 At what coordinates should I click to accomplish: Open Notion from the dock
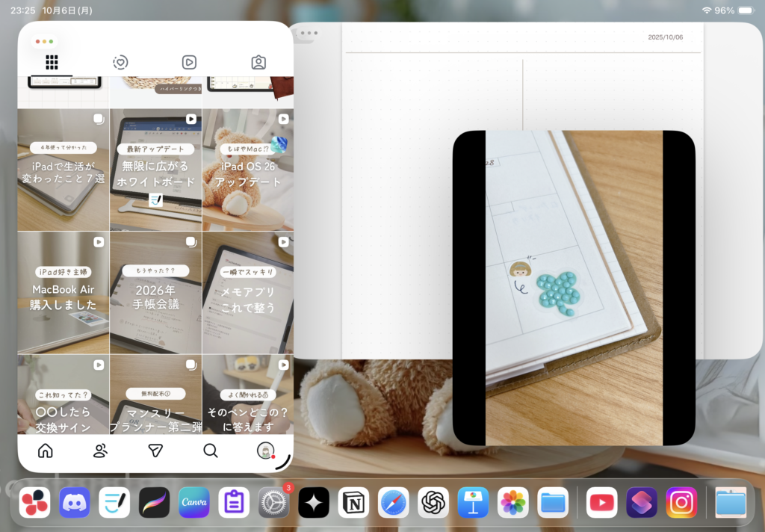coord(353,503)
